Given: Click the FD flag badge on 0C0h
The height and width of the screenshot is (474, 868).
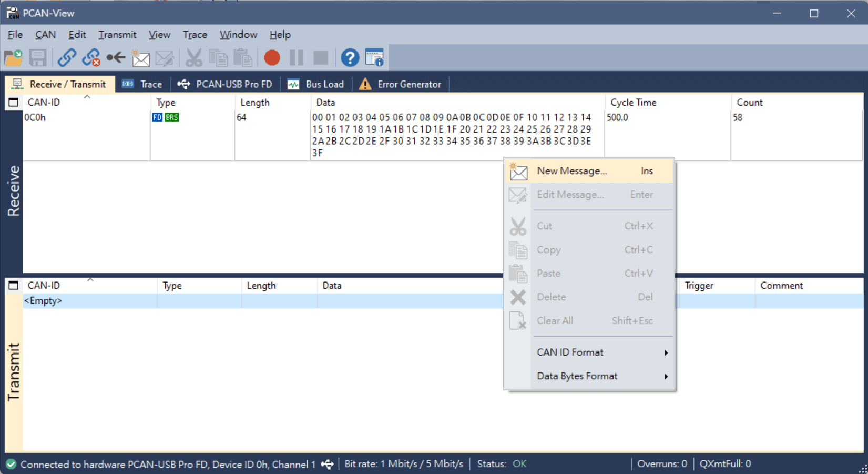Looking at the screenshot, I should [157, 117].
